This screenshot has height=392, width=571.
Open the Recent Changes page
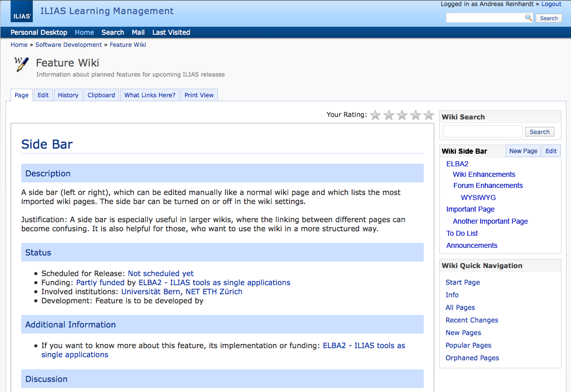(472, 320)
